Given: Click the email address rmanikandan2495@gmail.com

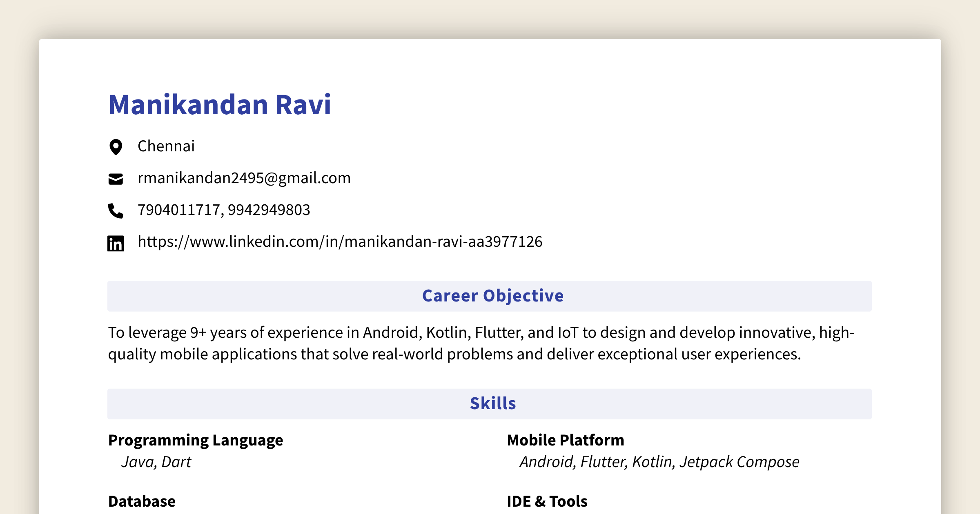Looking at the screenshot, I should tap(244, 177).
